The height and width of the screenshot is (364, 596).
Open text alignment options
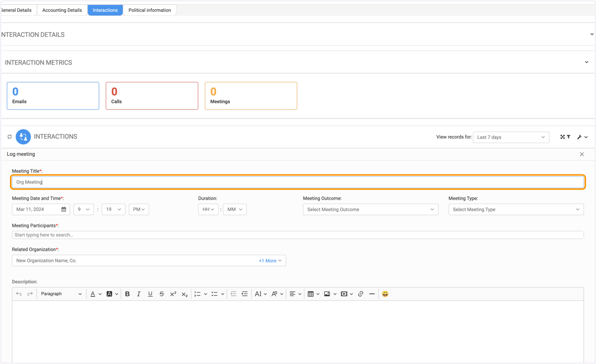point(296,294)
